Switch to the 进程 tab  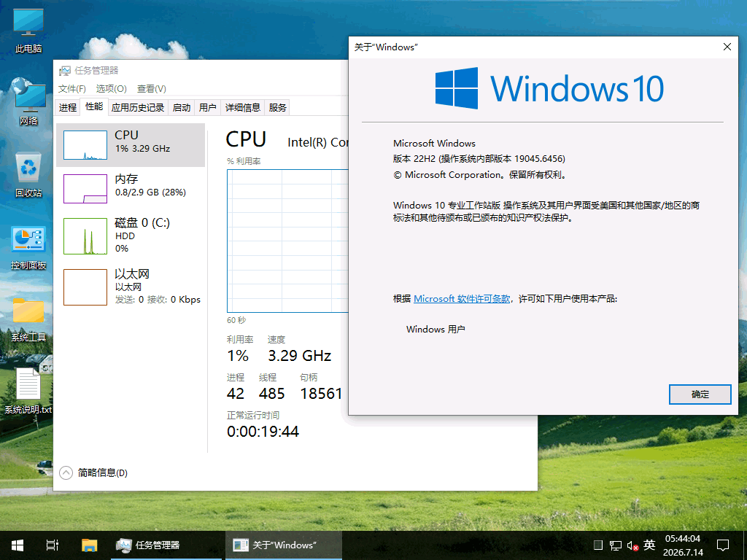point(68,108)
